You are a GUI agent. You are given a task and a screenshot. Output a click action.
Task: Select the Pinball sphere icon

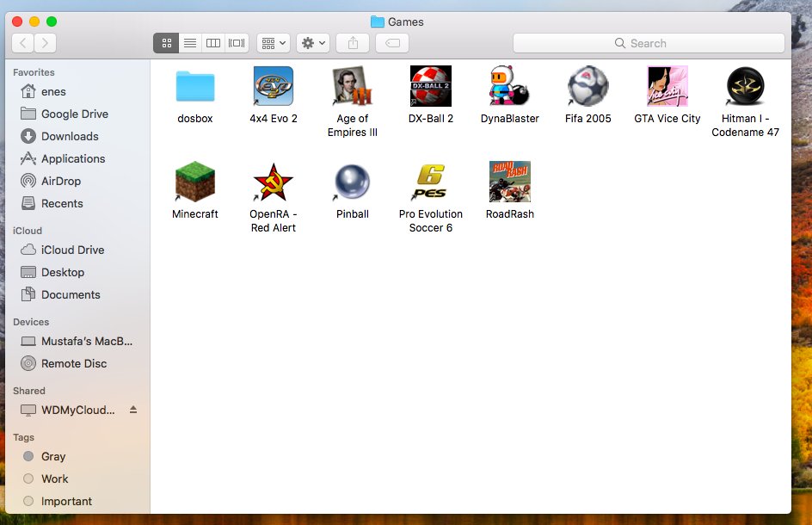(x=352, y=182)
